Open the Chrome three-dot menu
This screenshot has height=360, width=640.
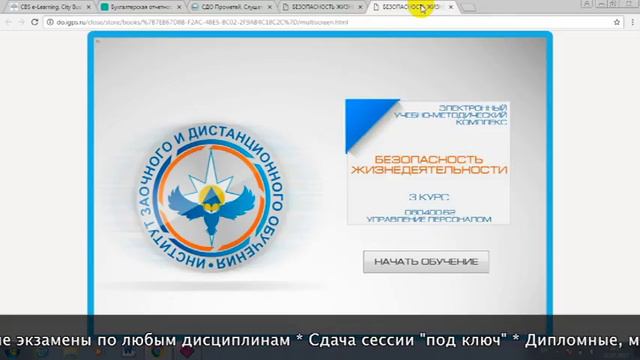click(632, 22)
